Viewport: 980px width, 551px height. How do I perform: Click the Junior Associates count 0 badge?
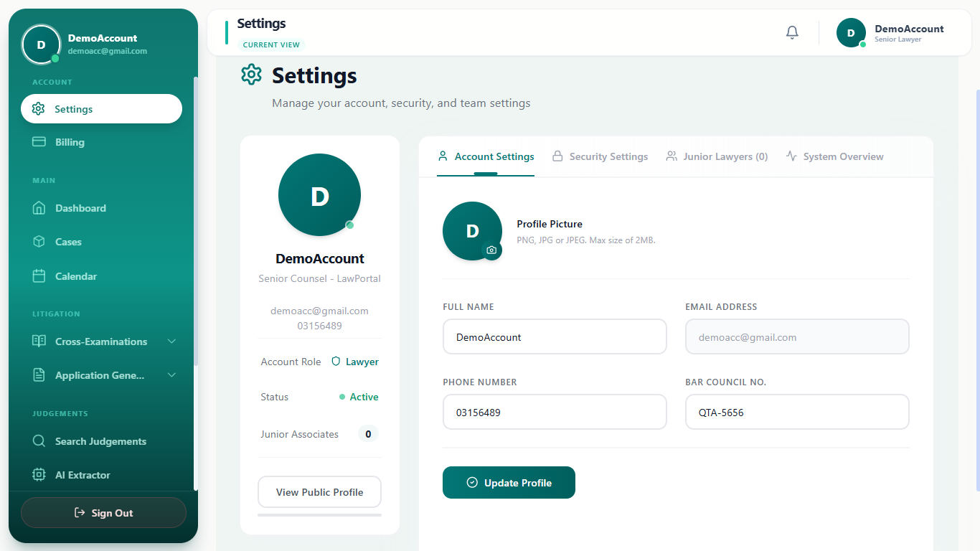click(368, 434)
